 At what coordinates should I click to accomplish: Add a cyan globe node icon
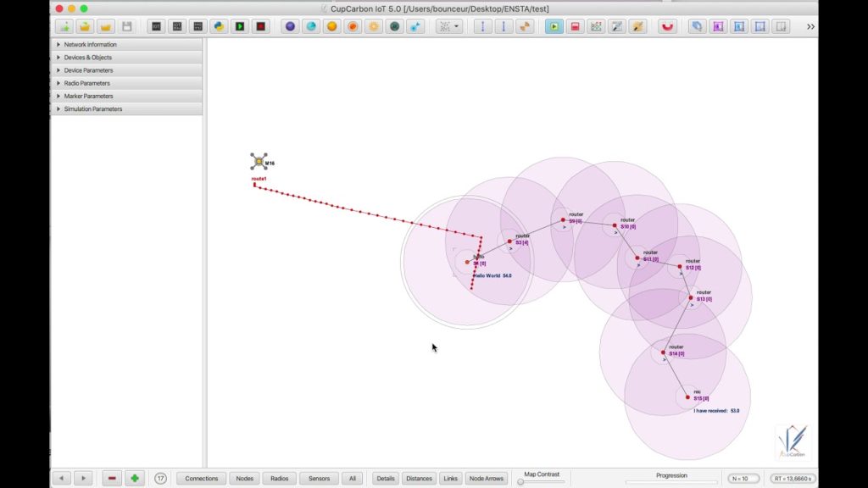(311, 26)
